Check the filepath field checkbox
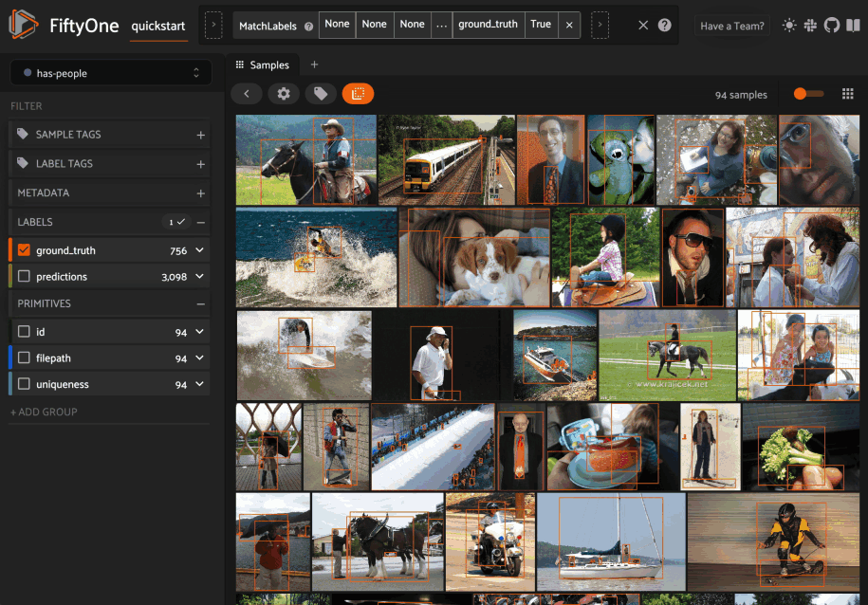The height and width of the screenshot is (605, 868). (24, 357)
